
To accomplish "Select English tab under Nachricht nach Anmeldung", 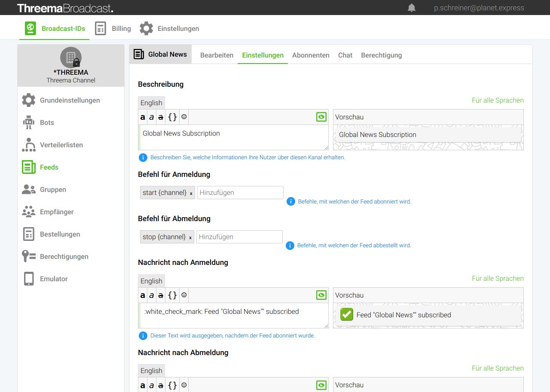I will 151,281.
